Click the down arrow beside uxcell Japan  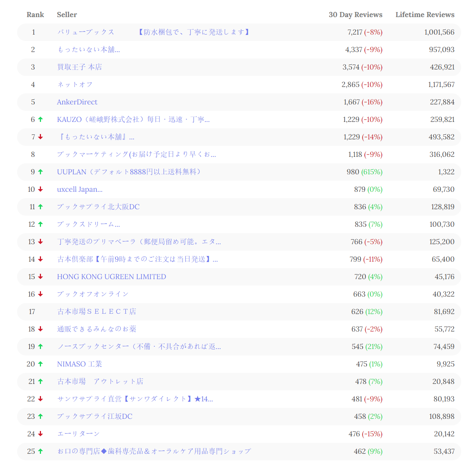(x=41, y=189)
